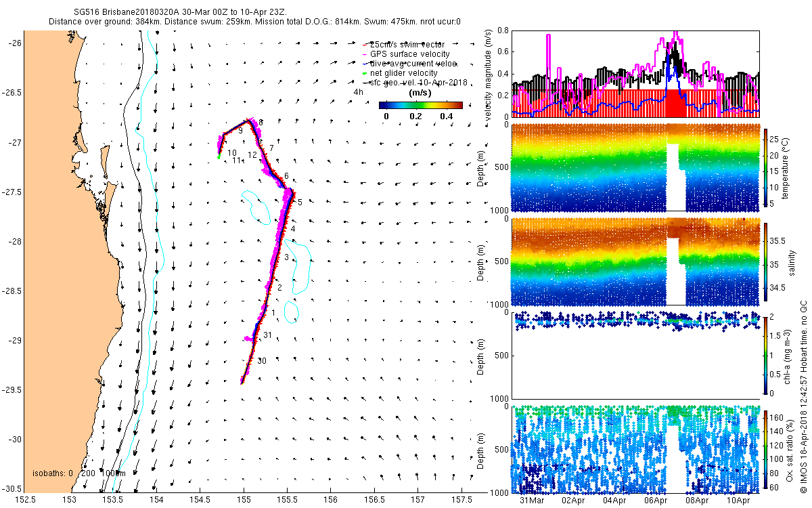This screenshot has height=508, width=812.
Task: Click day marker '5' at the track's eastern bend
Action: pos(300,202)
